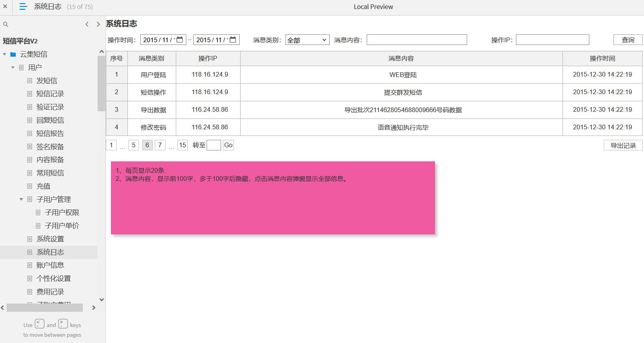The image size is (644, 343).
Task: Click page icon beside 充值
Action: [30, 186]
